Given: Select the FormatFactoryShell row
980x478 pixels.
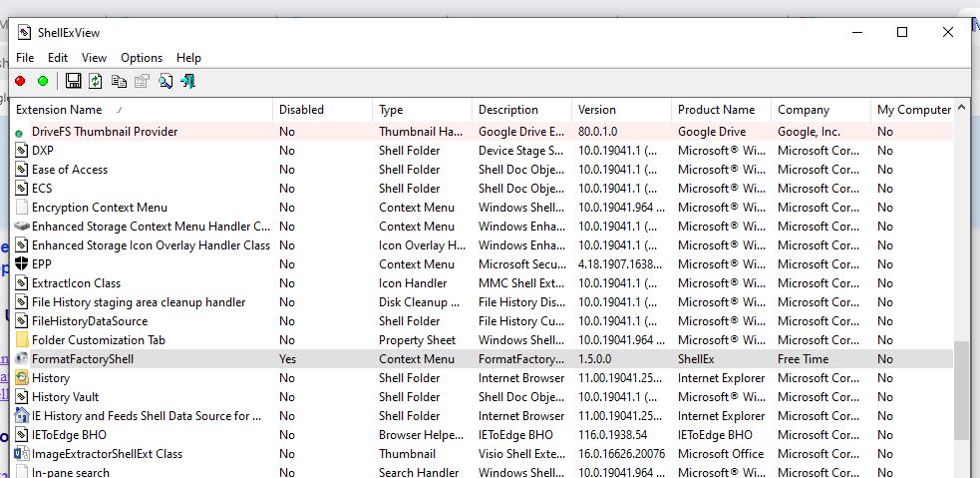Looking at the screenshot, I should [x=83, y=359].
